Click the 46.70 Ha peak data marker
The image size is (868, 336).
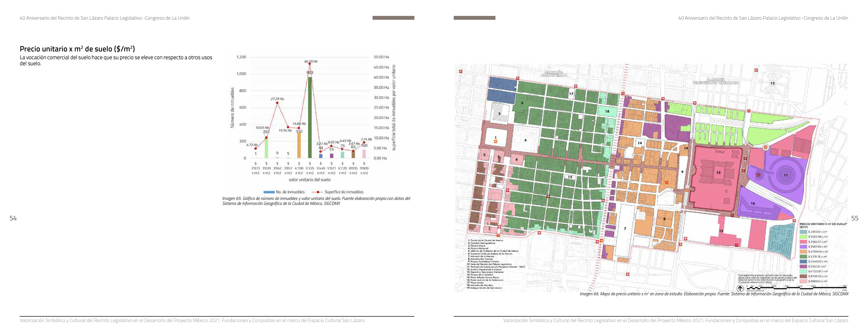310,64
